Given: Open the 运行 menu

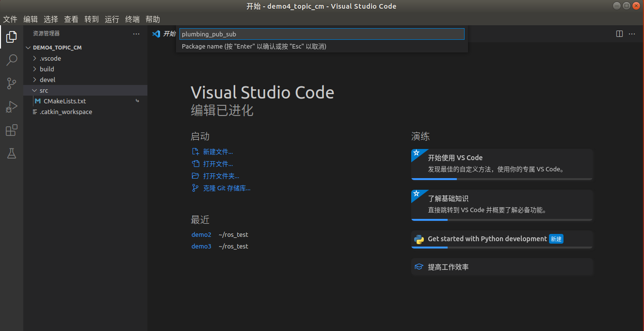Looking at the screenshot, I should coord(112,19).
